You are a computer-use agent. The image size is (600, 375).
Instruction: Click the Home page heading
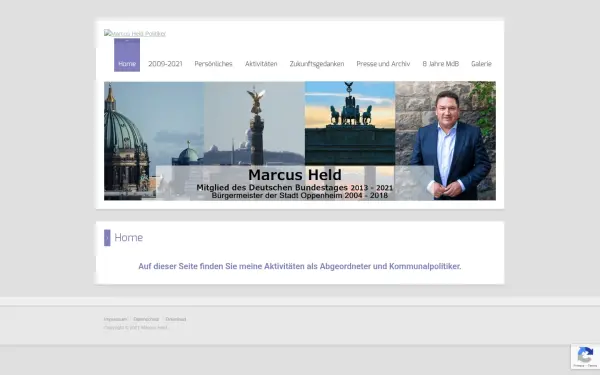coord(129,238)
